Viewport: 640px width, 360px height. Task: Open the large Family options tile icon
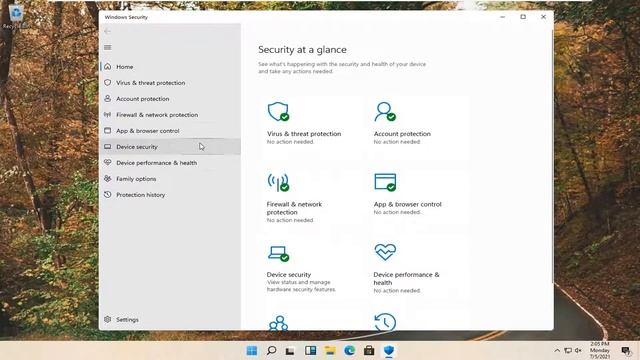(278, 322)
